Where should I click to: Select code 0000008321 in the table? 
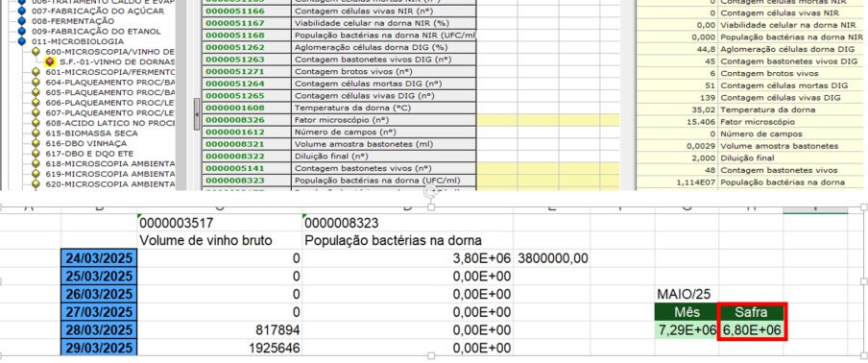coord(247,144)
